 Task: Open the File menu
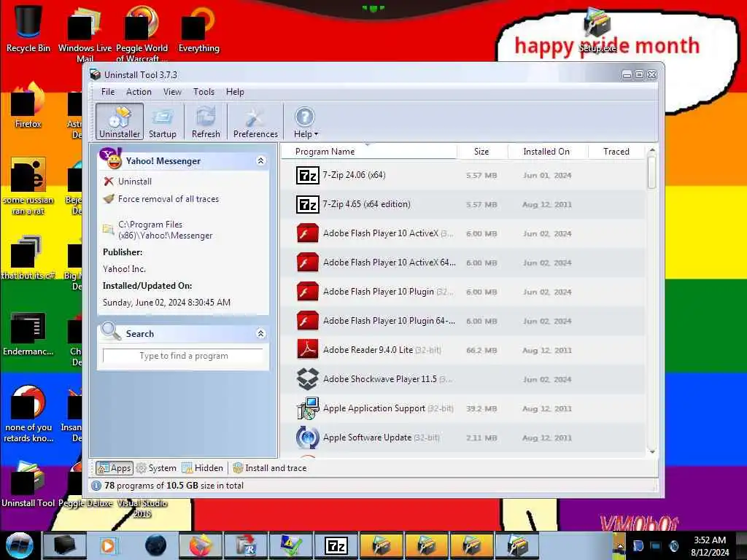click(x=108, y=92)
